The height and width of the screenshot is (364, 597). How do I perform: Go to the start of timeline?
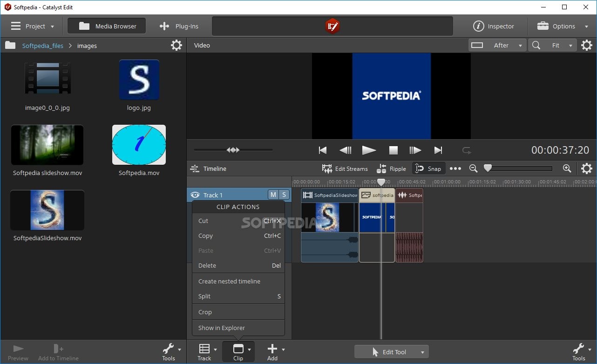pyautogui.click(x=322, y=150)
